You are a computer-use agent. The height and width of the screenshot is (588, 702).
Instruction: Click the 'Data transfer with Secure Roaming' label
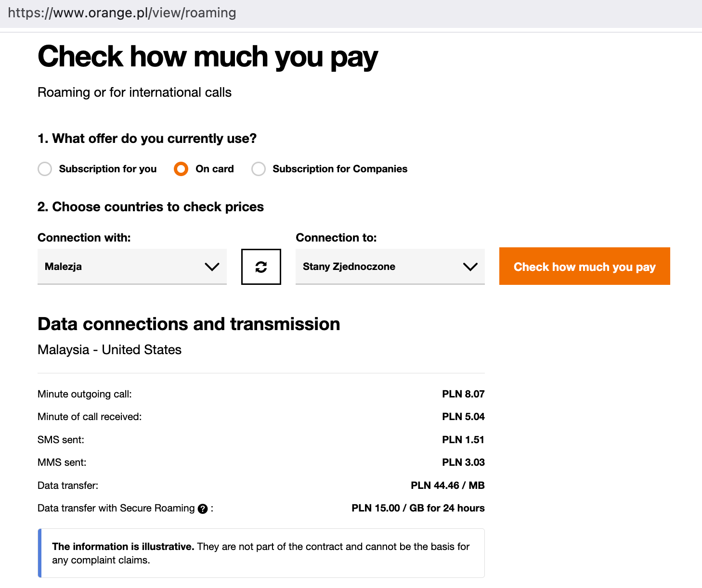coord(116,508)
